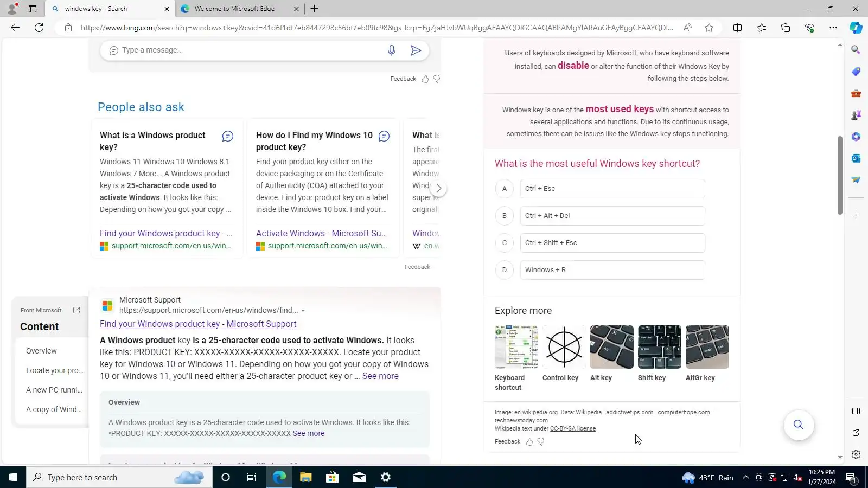The image size is (868, 488).
Task: Select quiz answer C Ctrl + Shift + Esc
Action: [612, 243]
